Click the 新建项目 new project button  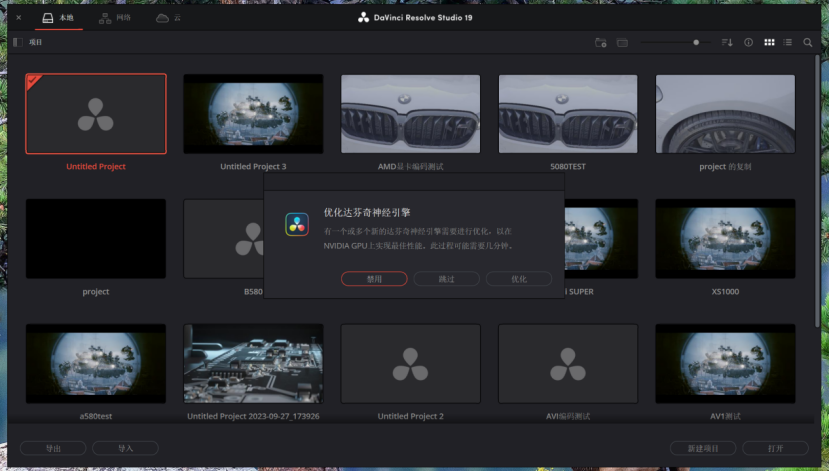pos(703,448)
